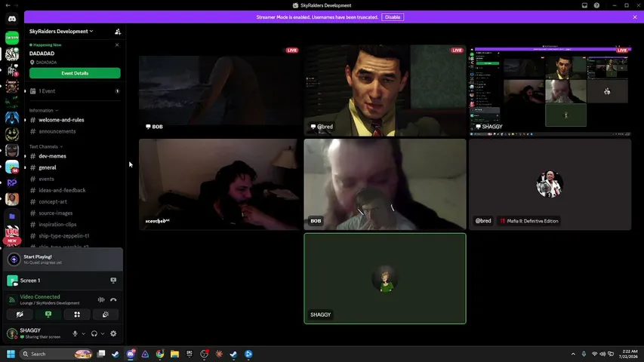The width and height of the screenshot is (644, 362).
Task: Open File Explorer from the taskbar
Action: click(x=174, y=354)
